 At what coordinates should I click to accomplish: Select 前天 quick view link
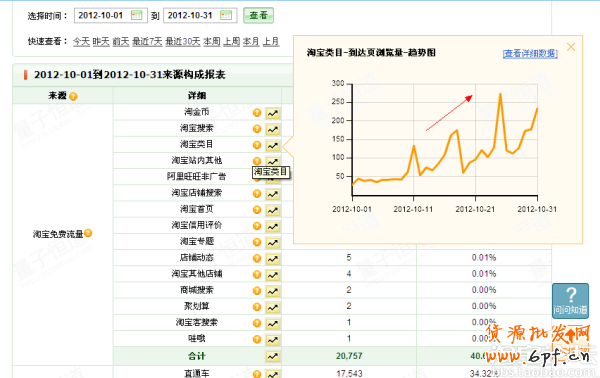point(121,41)
